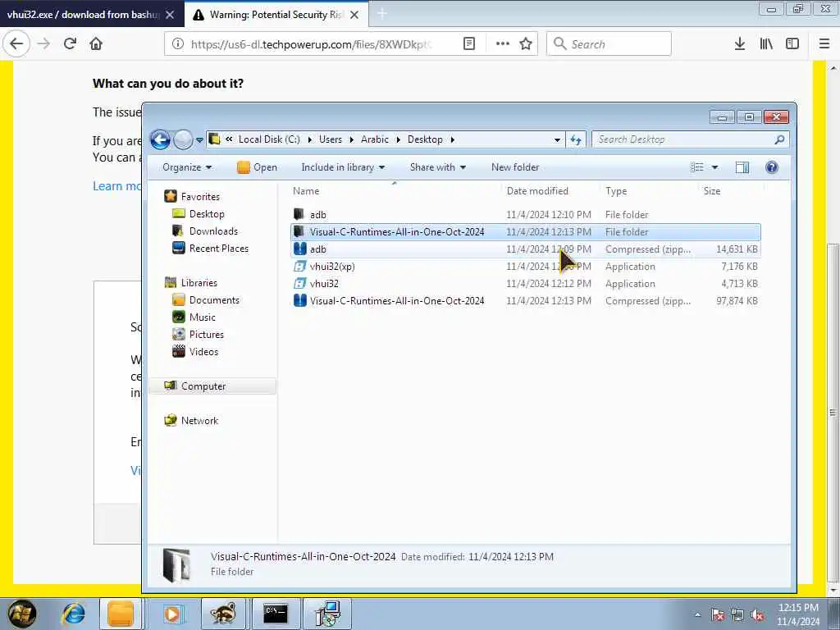This screenshot has height=630, width=840.
Task: Create a New folder
Action: 515,167
